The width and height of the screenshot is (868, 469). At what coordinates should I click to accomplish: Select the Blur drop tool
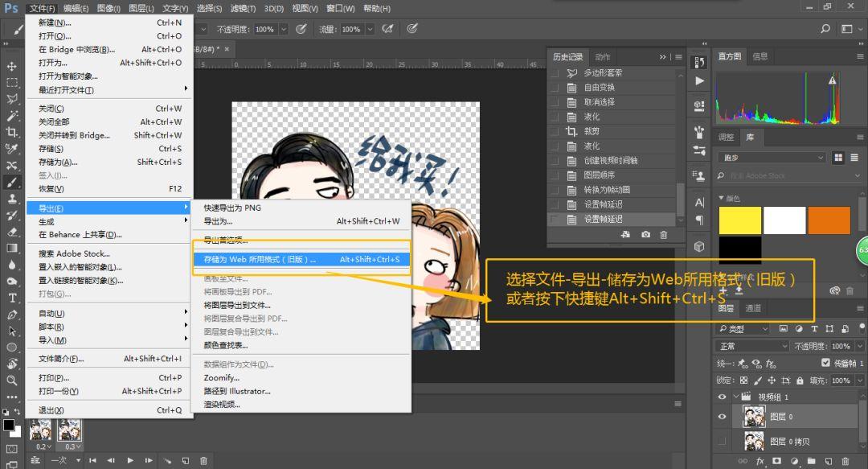click(11, 265)
